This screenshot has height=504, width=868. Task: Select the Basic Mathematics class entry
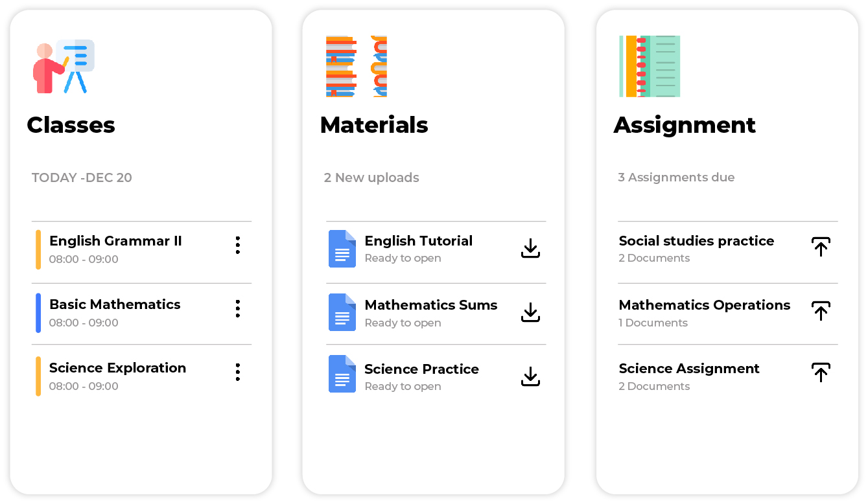[x=115, y=305]
